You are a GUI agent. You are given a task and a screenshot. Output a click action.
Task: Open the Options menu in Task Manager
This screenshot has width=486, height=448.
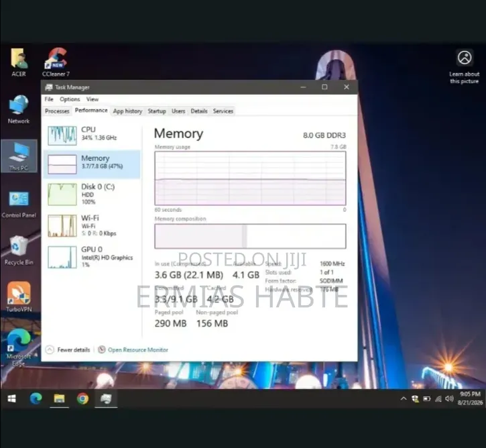tap(70, 99)
